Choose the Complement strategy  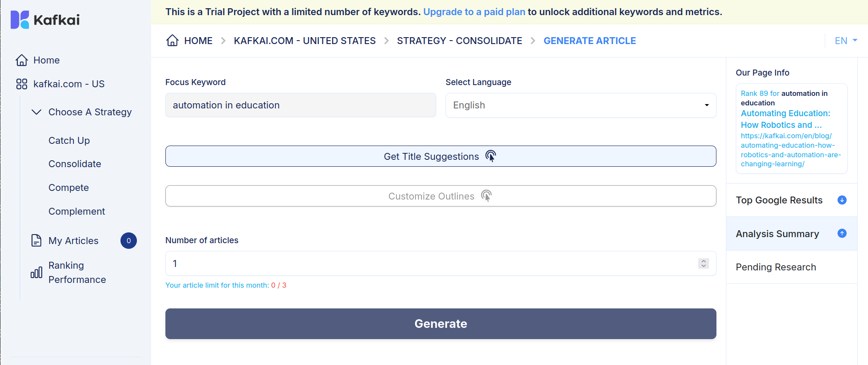pyautogui.click(x=77, y=211)
